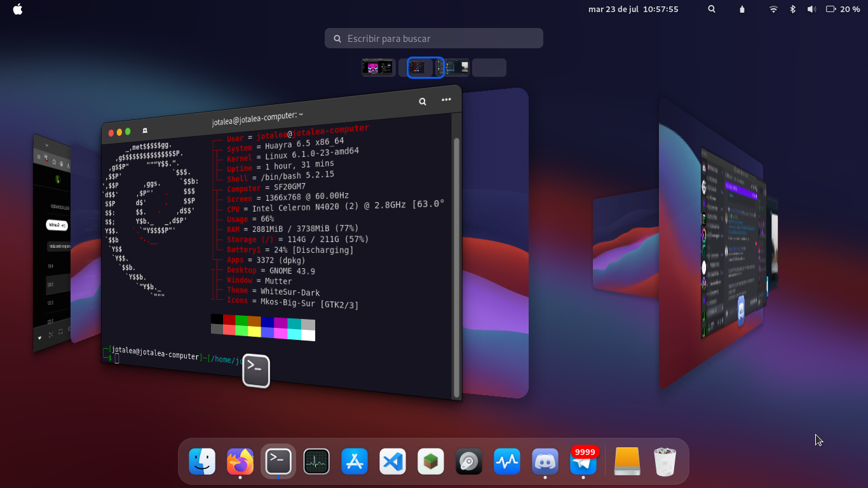Click the search magnifier in terminal title bar

423,101
